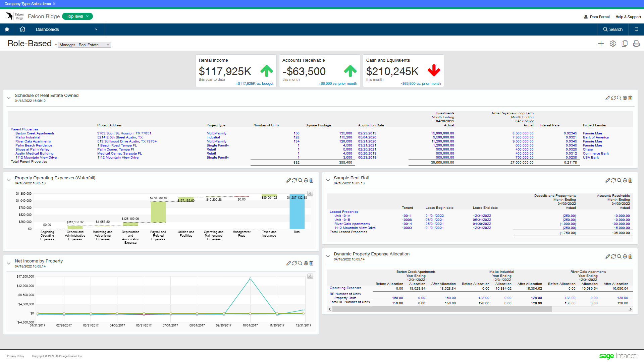This screenshot has height=362, width=644.
Task: Click the Help & Support menu item
Action: click(x=627, y=16)
